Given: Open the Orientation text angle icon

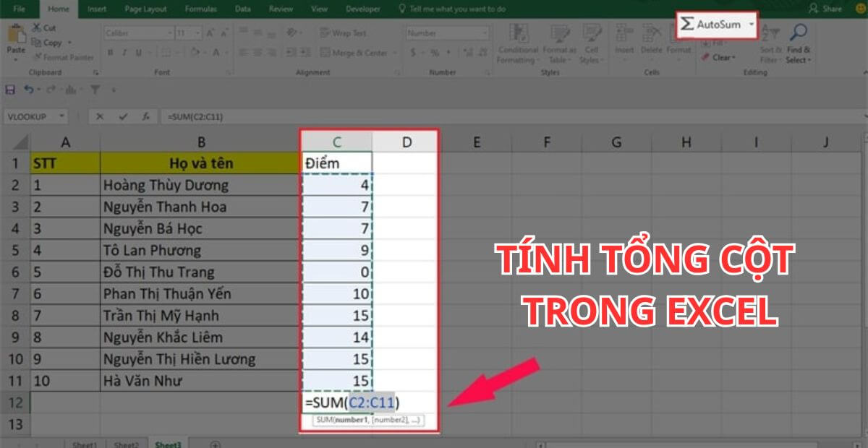Looking at the screenshot, I should click(x=292, y=33).
